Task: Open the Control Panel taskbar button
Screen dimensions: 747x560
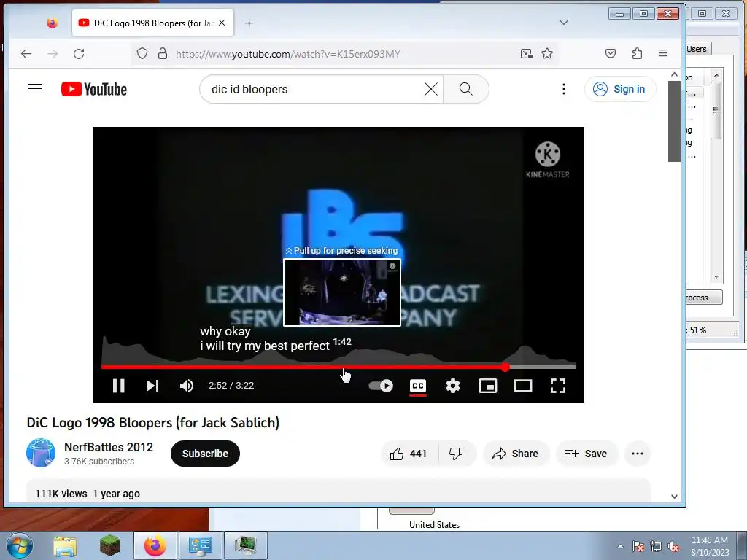Action: tap(200, 545)
